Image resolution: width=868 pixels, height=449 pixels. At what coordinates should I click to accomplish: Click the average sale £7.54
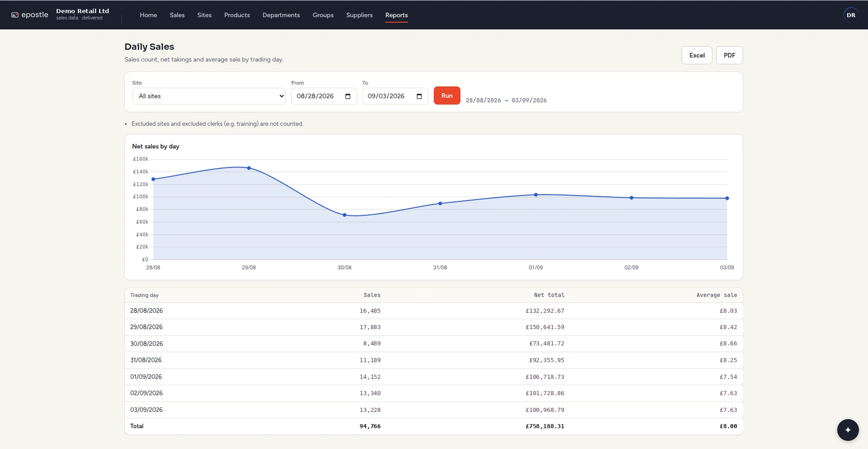728,377
